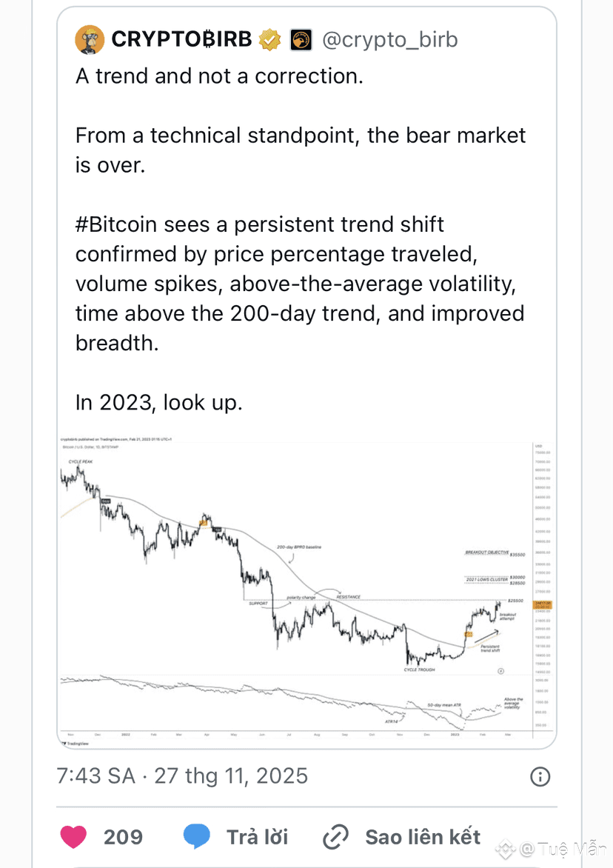Click the gold verified badge icon

coord(270,39)
